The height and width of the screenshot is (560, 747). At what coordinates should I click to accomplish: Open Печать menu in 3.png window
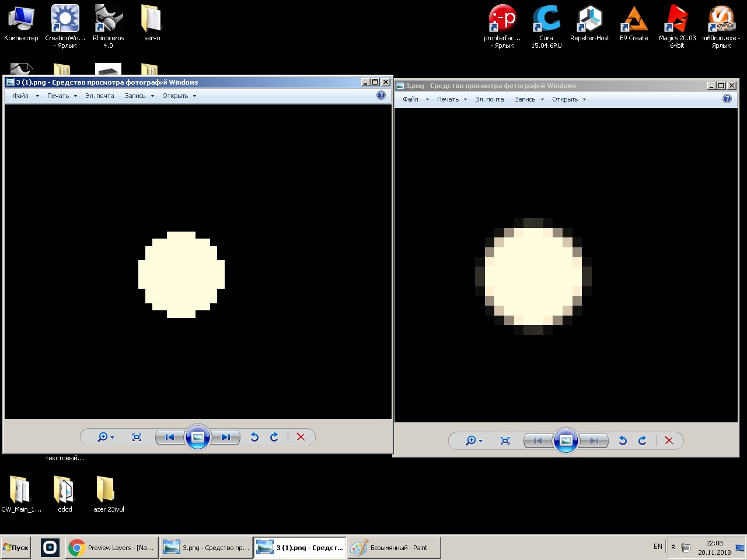coord(448,99)
